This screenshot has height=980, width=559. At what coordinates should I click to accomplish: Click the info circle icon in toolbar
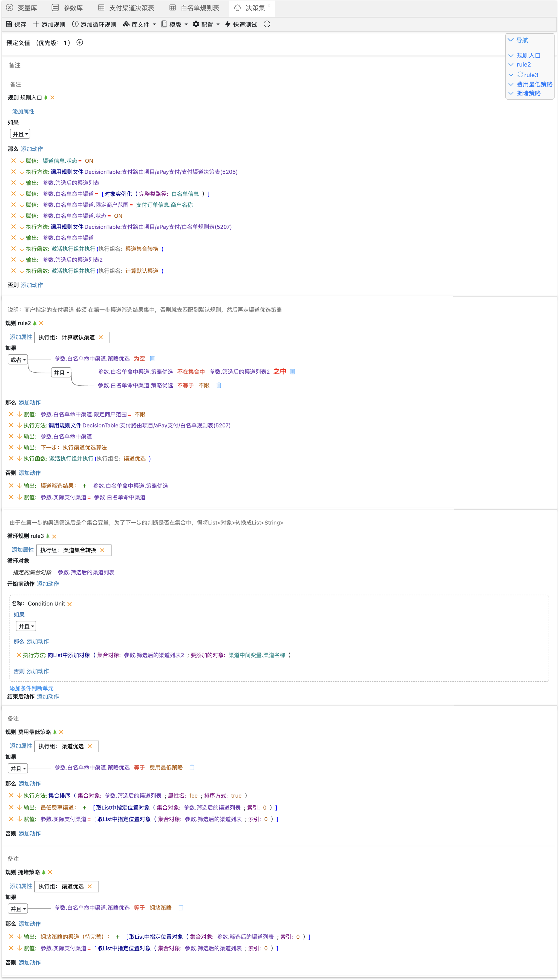(267, 24)
